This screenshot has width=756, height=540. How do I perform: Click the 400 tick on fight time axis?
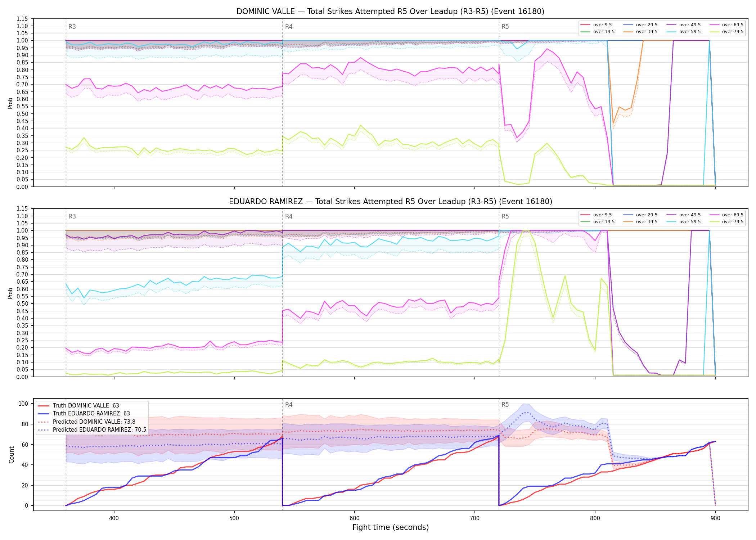click(114, 518)
